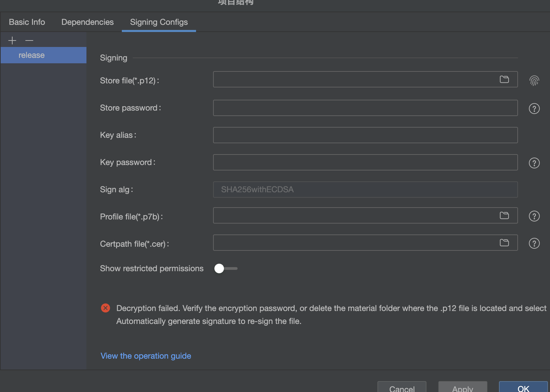Screen dimensions: 550x392
Task: Browse folder for Certpath cer file
Action: (x=504, y=243)
